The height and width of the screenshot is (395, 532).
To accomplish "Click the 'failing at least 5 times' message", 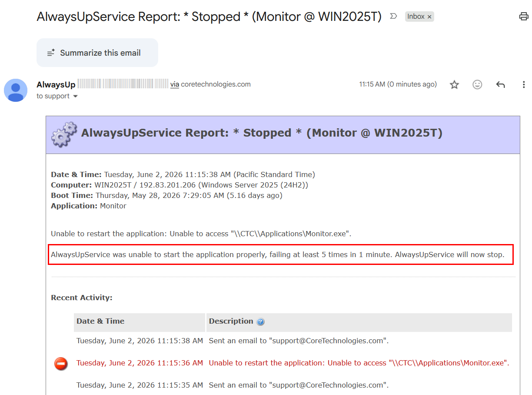I will (x=278, y=254).
